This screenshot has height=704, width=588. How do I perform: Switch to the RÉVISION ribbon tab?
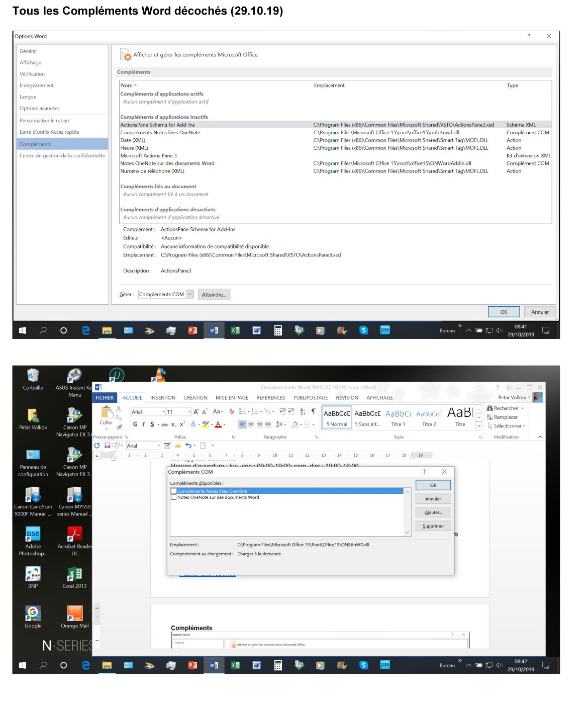click(347, 398)
